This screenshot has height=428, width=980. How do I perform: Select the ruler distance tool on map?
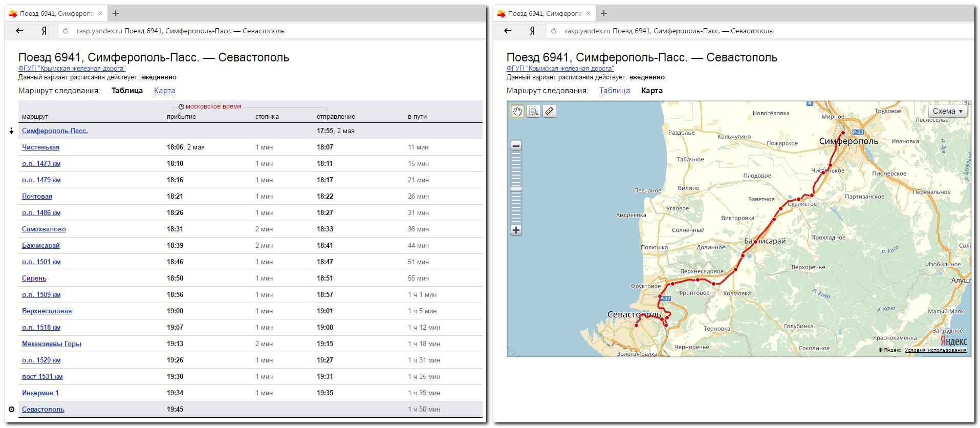[549, 111]
